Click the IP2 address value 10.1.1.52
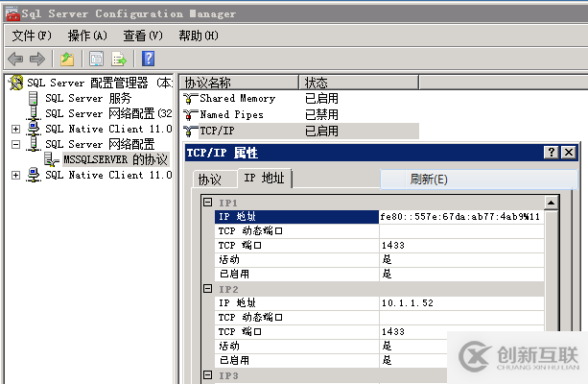Image resolution: width=588 pixels, height=384 pixels. click(461, 303)
